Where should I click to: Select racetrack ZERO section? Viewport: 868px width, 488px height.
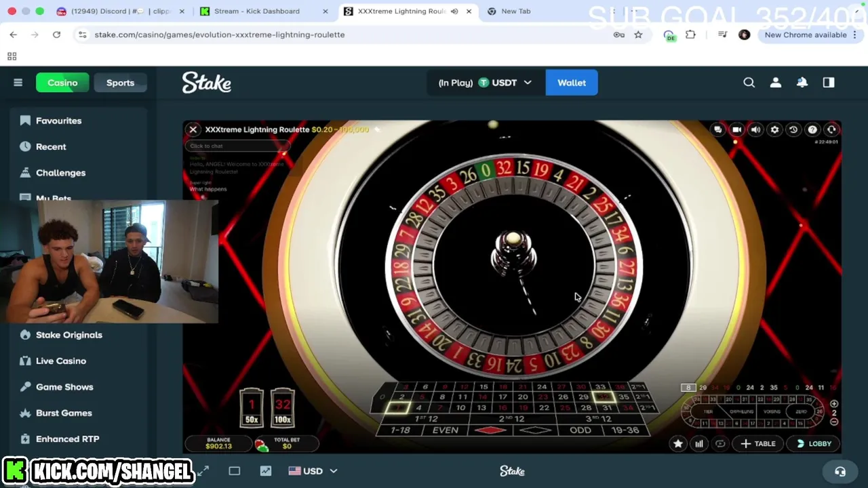(x=801, y=411)
